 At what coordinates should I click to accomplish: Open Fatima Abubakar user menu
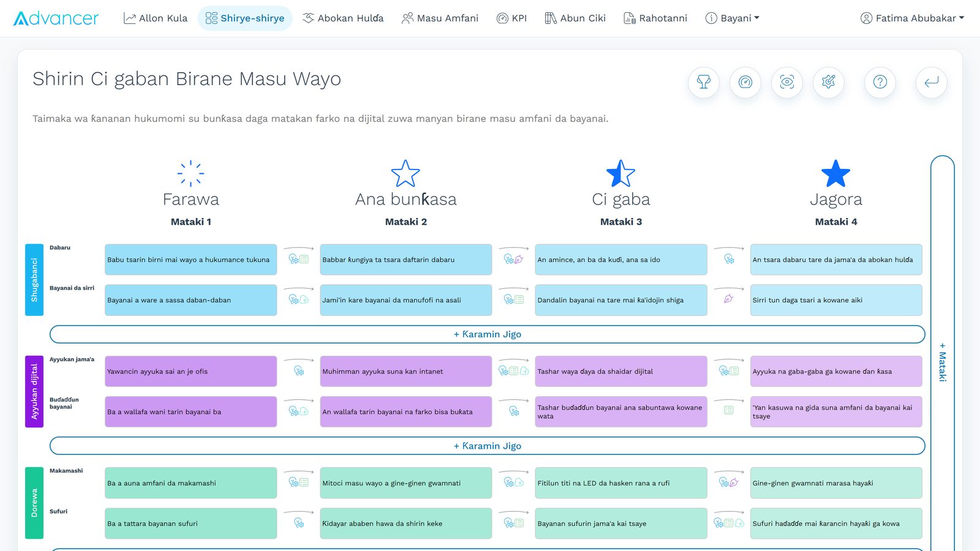[x=912, y=18]
